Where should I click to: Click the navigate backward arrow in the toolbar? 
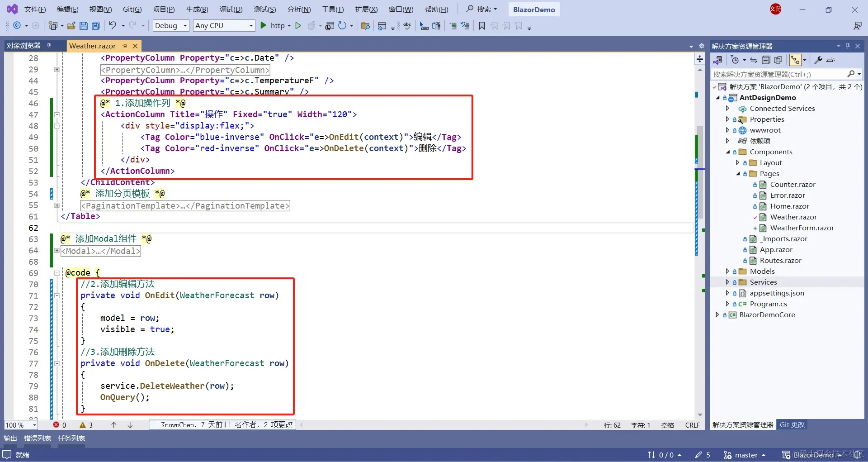[x=17, y=26]
